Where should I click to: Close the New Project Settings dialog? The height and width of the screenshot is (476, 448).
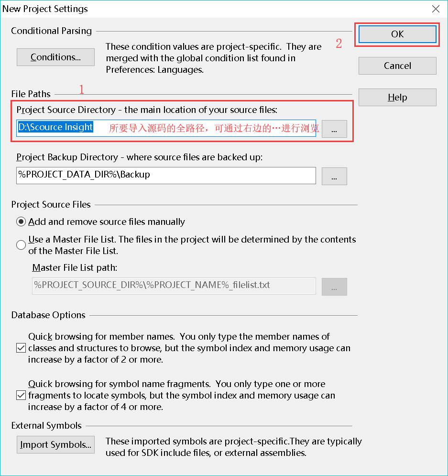click(x=436, y=9)
